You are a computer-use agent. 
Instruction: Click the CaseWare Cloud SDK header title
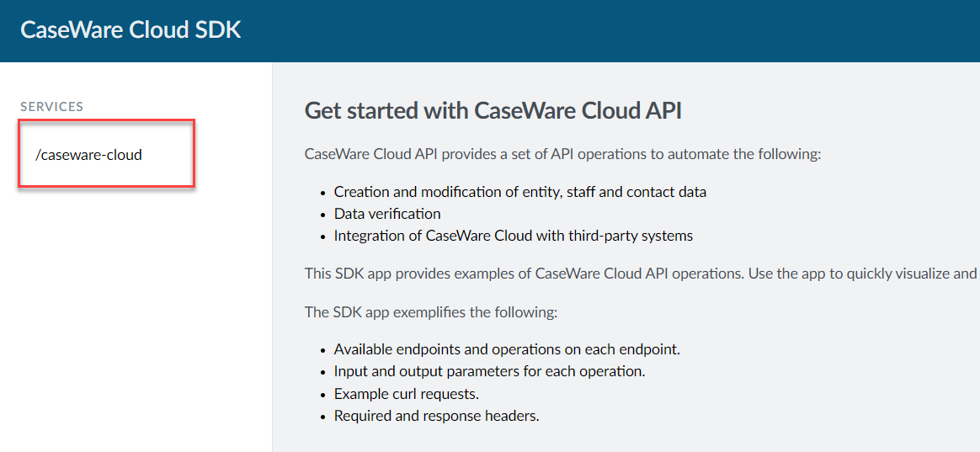click(x=130, y=30)
